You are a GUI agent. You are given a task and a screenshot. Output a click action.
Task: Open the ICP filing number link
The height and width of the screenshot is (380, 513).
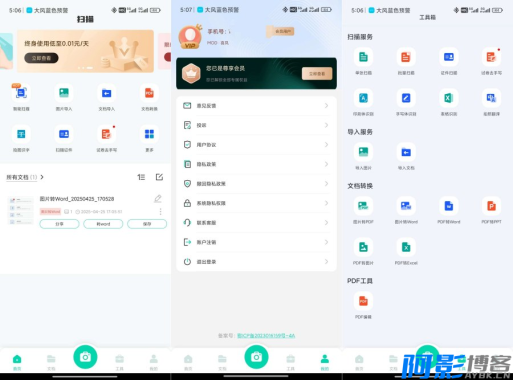click(x=266, y=336)
